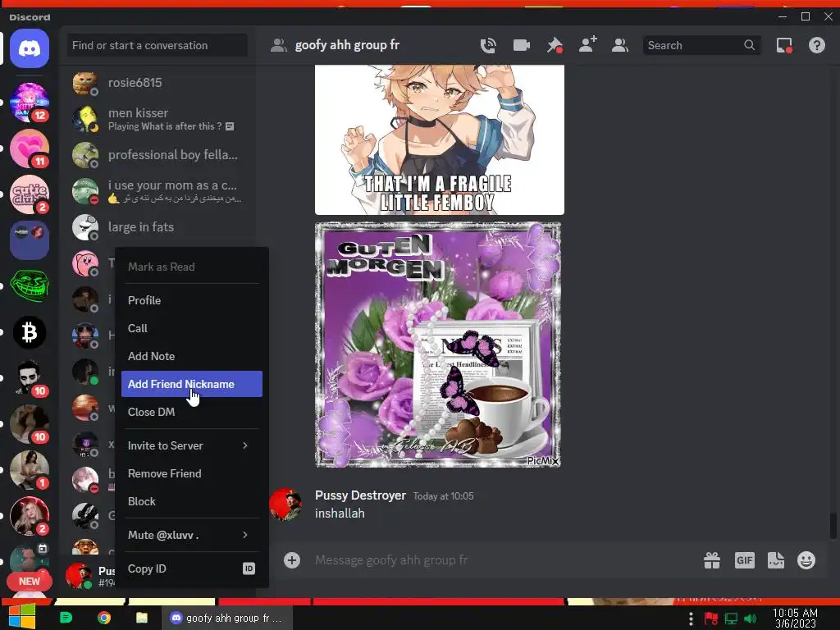The height and width of the screenshot is (630, 840).
Task: Open pink heart server with 11 badge
Action: 30,148
